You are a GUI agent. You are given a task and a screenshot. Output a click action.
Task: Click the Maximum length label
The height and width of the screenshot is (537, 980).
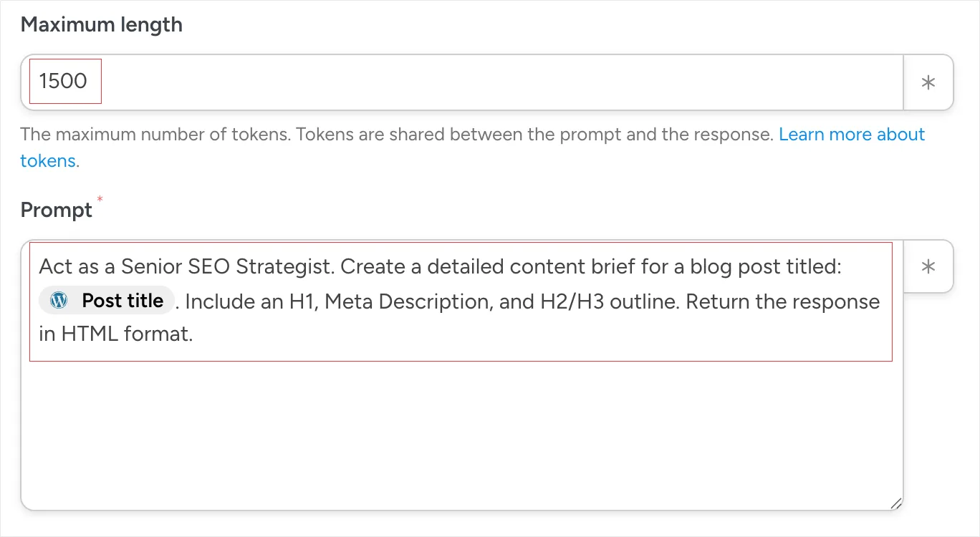[x=101, y=25]
